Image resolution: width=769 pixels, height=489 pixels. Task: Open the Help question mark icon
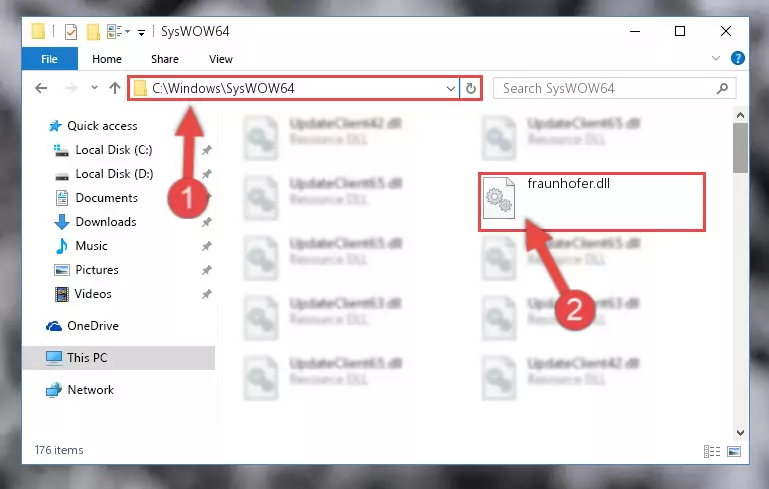pos(738,58)
